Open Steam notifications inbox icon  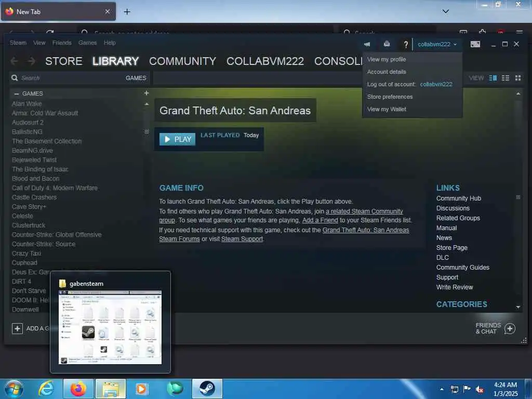tap(387, 44)
